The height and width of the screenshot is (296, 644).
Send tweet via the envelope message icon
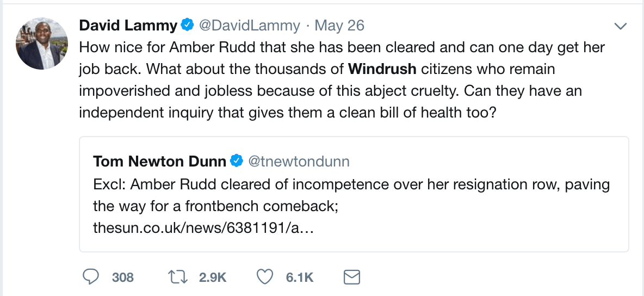(x=352, y=277)
